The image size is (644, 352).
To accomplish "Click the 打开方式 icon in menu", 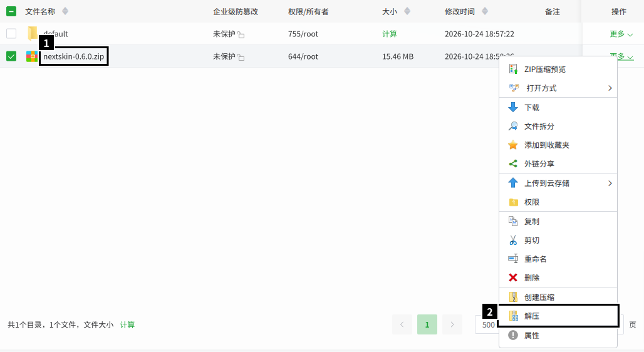I will click(514, 88).
